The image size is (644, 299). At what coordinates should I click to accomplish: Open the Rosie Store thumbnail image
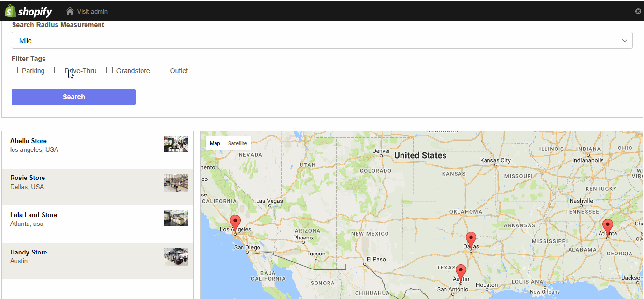point(176,182)
